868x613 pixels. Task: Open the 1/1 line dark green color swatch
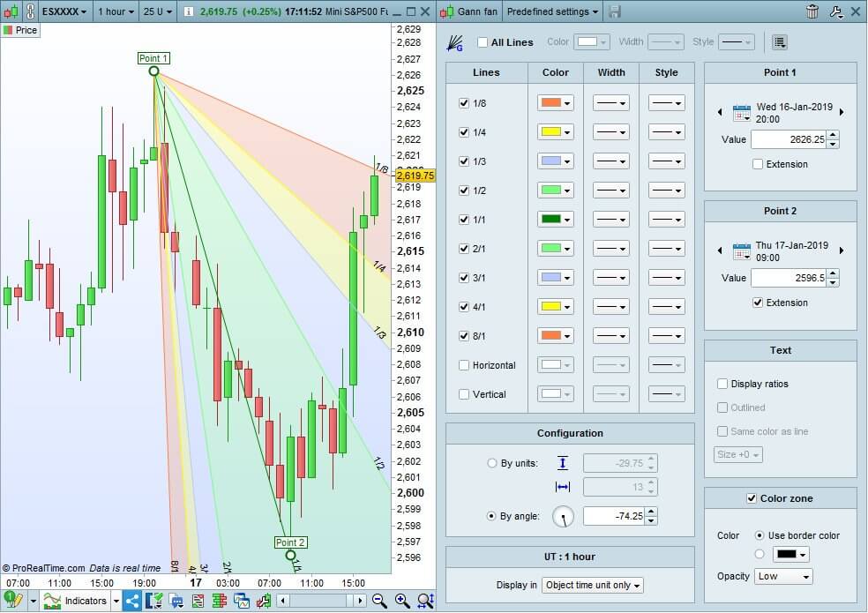tap(555, 220)
